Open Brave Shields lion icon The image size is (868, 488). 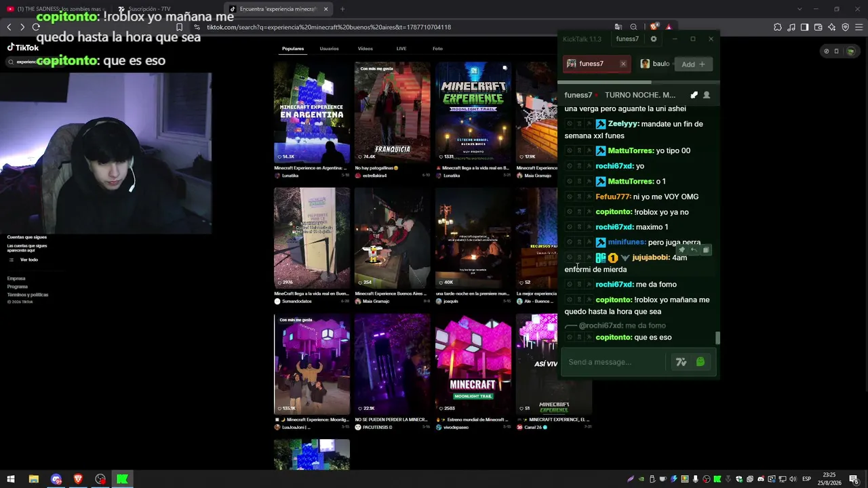[654, 27]
